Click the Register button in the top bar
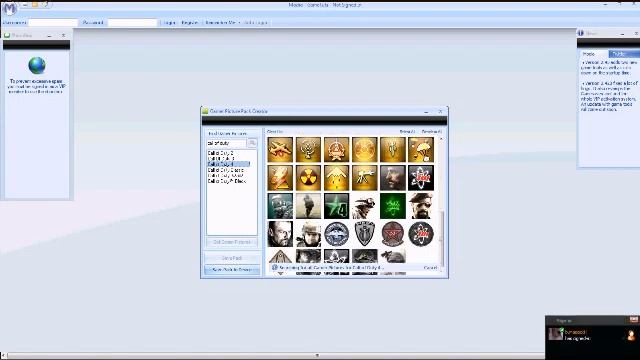 [190, 23]
